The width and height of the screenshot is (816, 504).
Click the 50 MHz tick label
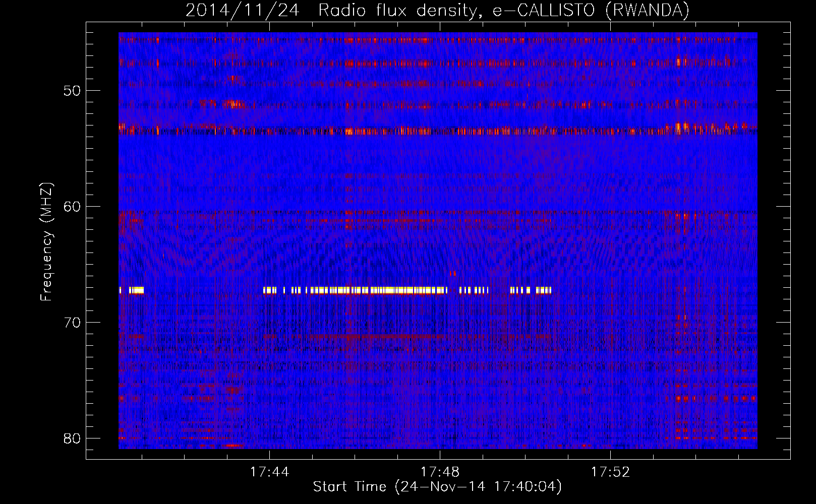tap(72, 91)
